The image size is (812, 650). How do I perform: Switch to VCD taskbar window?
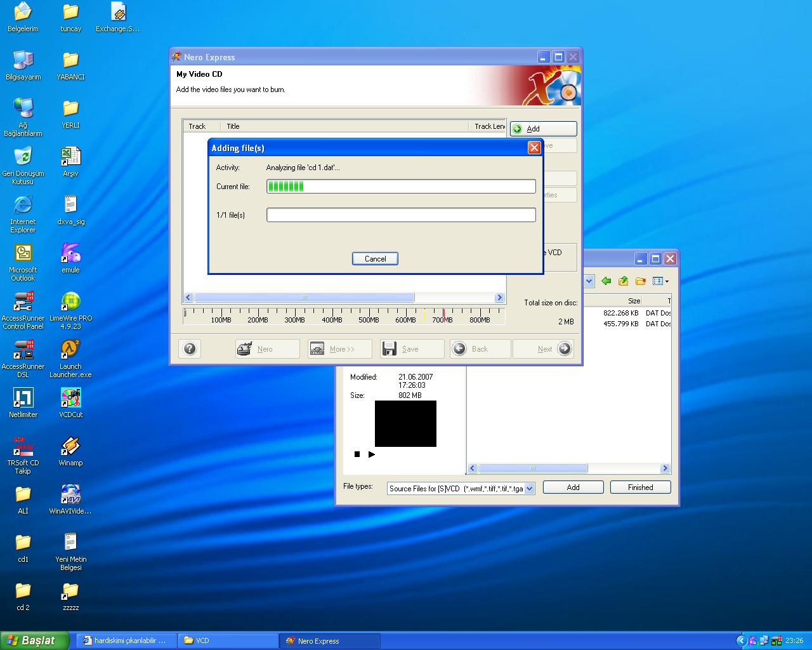click(228, 640)
